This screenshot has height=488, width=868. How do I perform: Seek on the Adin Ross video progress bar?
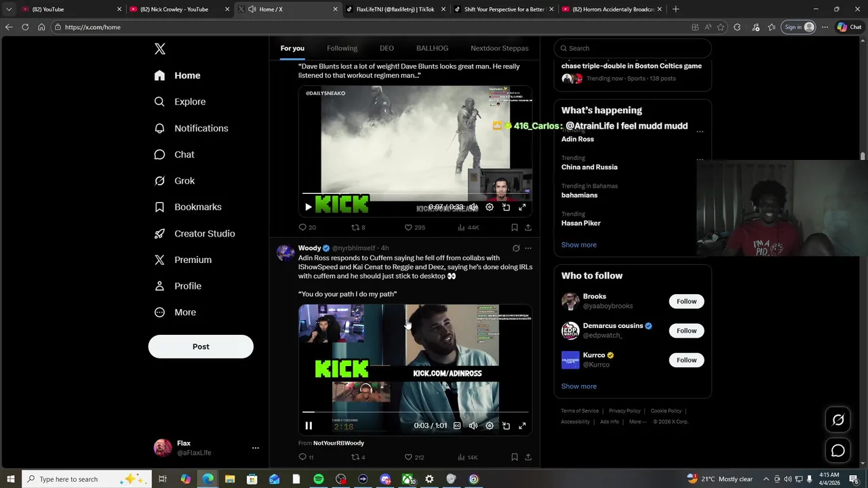415,411
